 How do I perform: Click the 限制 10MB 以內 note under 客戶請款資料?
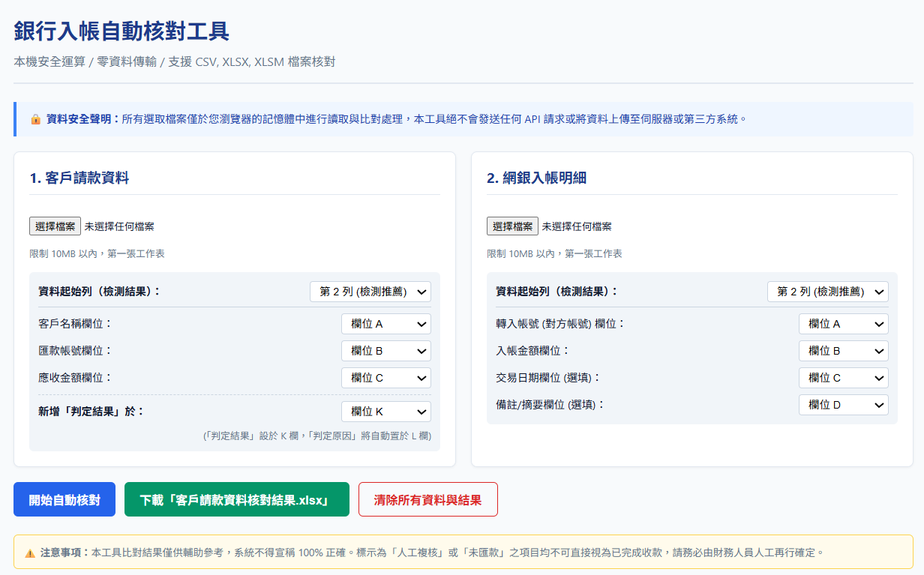(97, 254)
